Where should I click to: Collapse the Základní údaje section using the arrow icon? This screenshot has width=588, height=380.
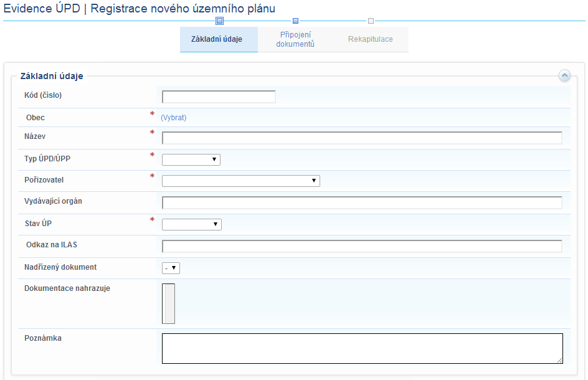tap(565, 75)
